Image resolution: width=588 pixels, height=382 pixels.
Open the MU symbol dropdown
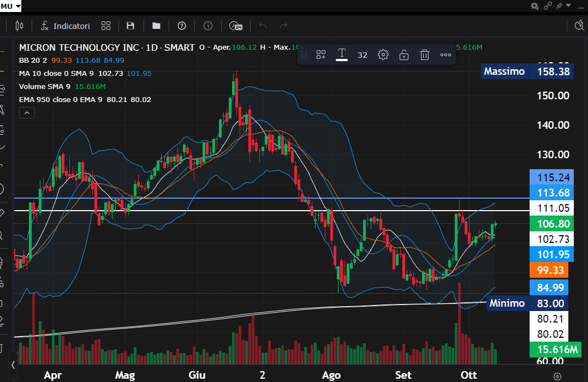point(11,6)
